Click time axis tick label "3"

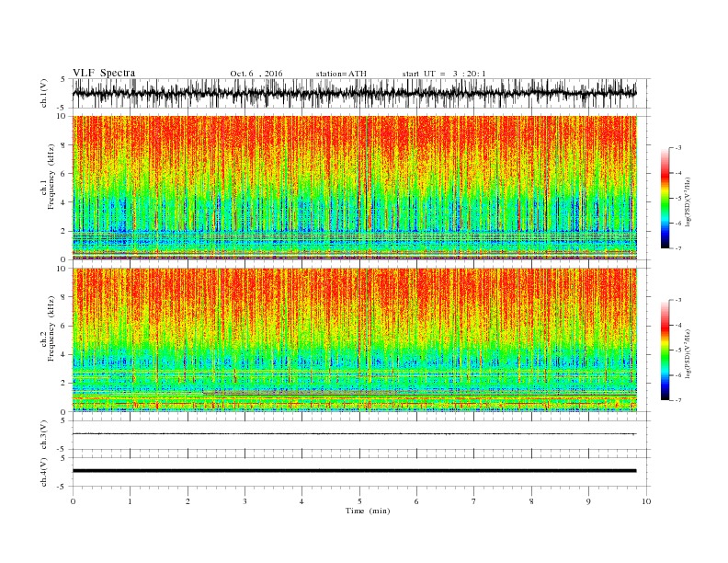coord(245,501)
